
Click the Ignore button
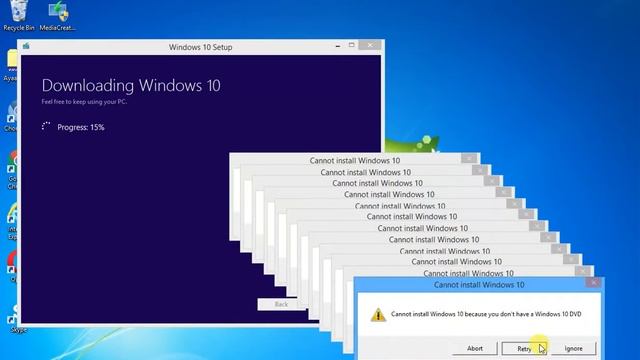(x=573, y=349)
